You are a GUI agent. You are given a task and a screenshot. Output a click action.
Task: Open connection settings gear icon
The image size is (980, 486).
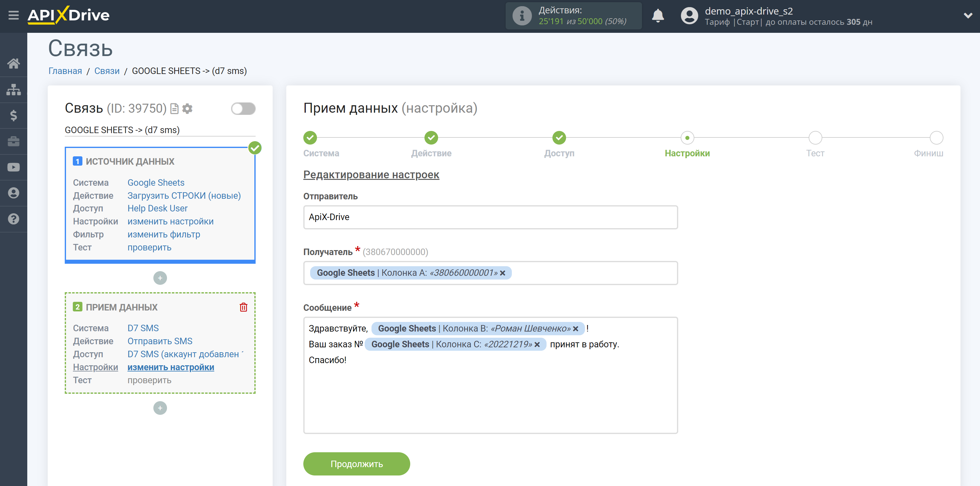coord(187,109)
